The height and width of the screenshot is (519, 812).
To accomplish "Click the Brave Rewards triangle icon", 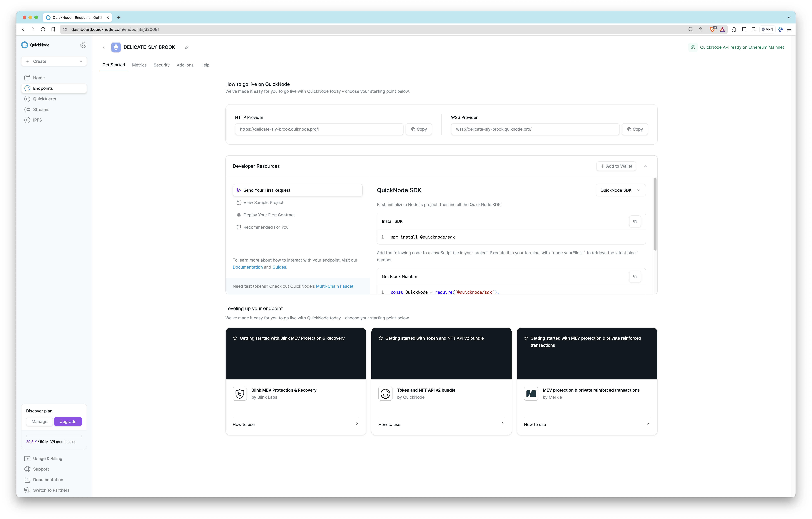I will [722, 29].
